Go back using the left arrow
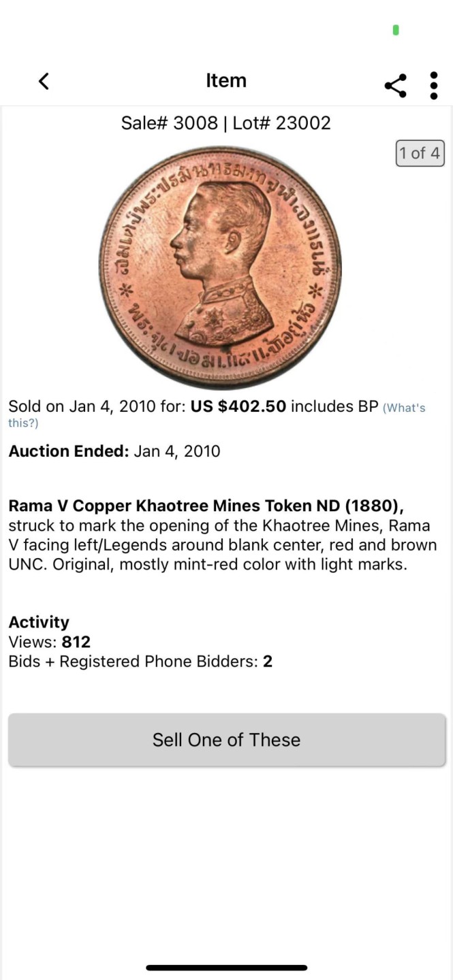Screen dimensions: 453x980 [x=44, y=81]
